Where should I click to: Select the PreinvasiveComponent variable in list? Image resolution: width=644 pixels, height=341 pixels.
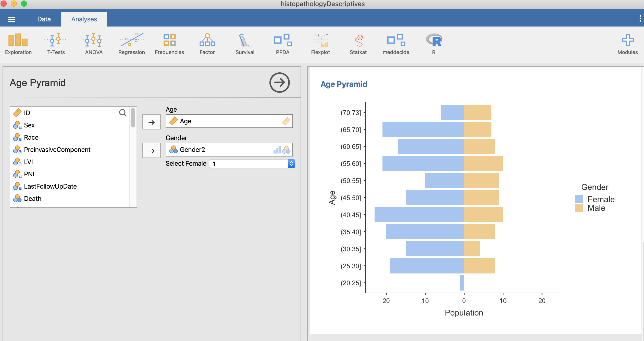[x=57, y=150]
